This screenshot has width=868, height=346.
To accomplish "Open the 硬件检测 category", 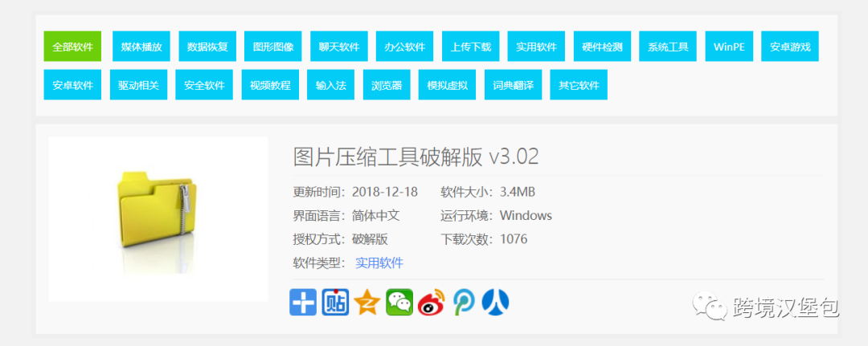I will click(x=602, y=47).
